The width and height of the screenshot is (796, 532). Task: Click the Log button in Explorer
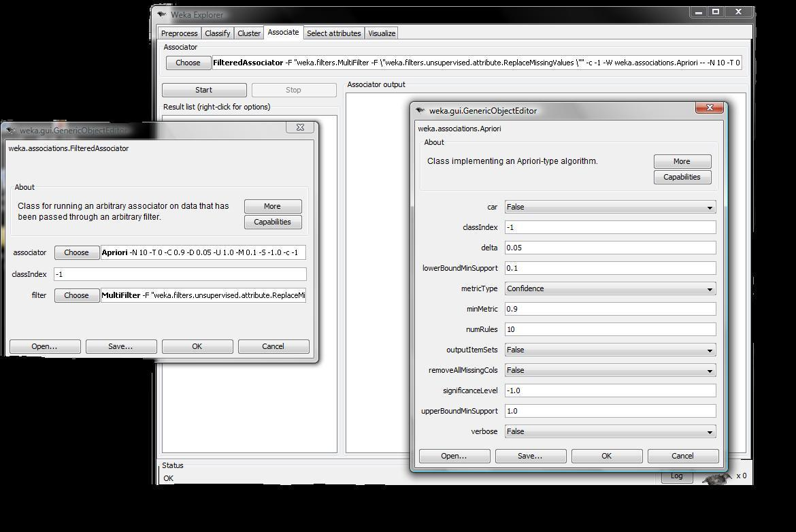pos(677,476)
